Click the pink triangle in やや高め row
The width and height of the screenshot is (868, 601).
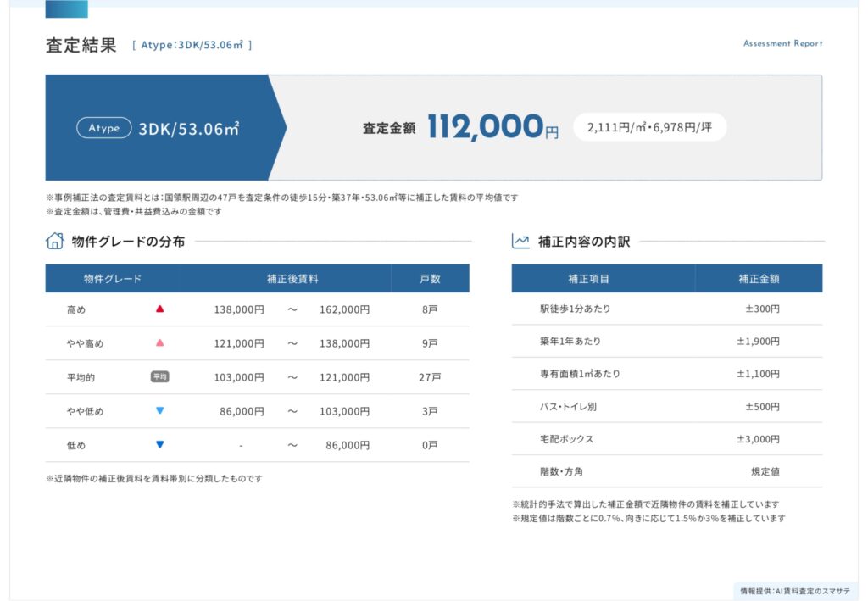pos(160,343)
